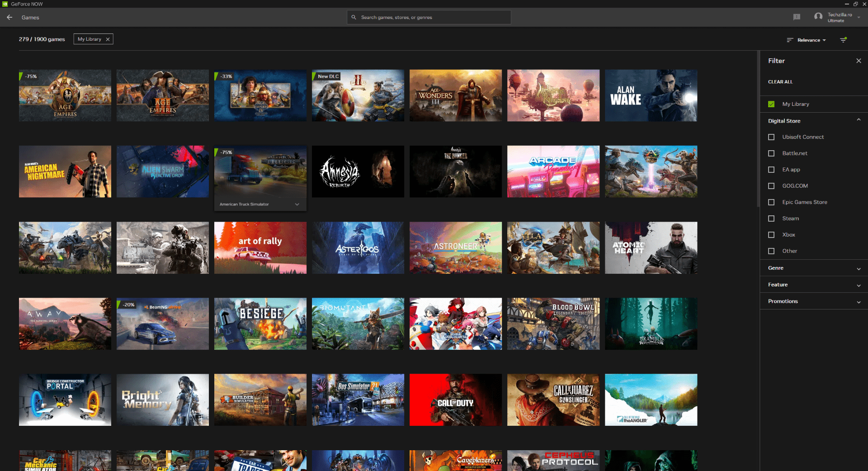Open Amnesia The Bunker tile
868x471 pixels.
tap(456, 171)
